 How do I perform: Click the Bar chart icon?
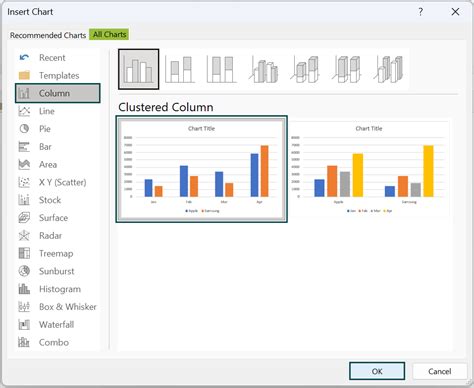24,147
